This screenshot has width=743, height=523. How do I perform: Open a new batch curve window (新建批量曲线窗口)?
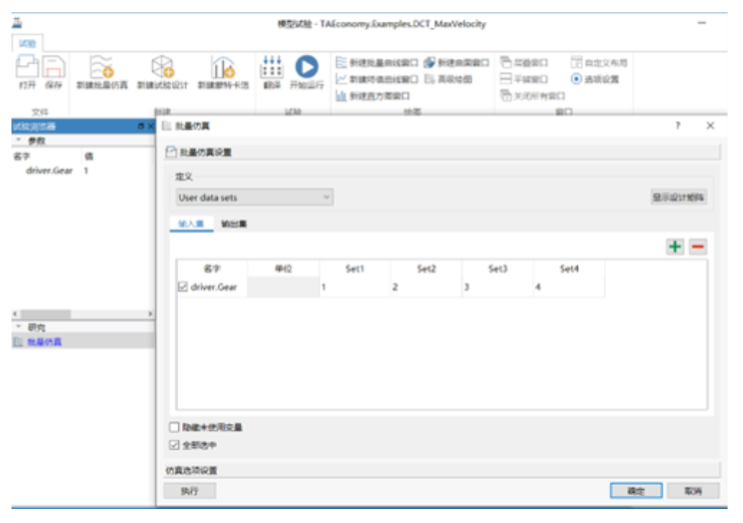coord(377,63)
